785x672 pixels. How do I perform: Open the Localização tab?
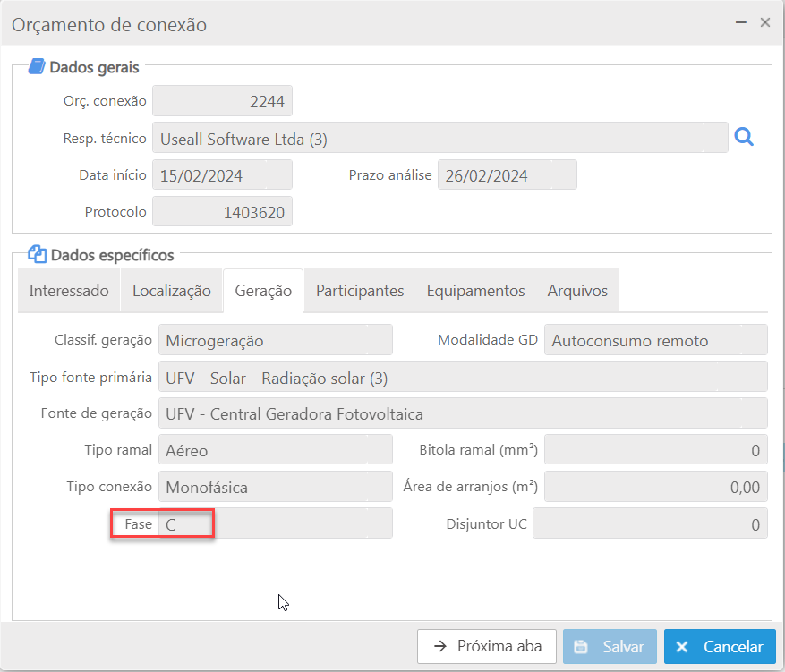tap(172, 291)
